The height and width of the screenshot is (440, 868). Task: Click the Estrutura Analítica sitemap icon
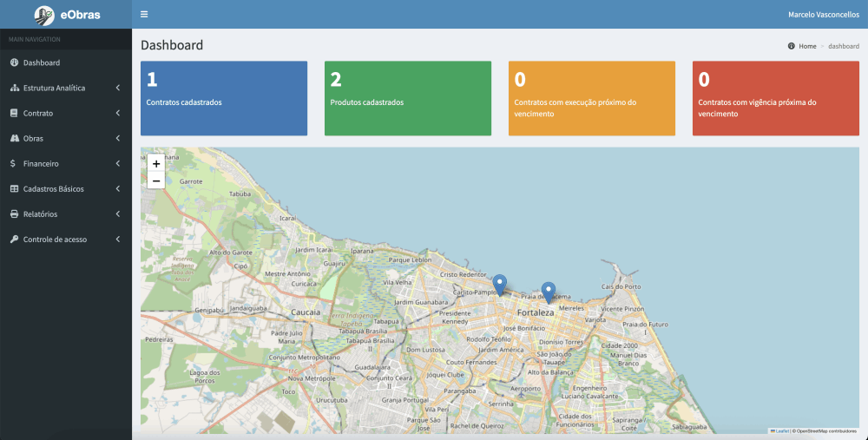(14, 88)
